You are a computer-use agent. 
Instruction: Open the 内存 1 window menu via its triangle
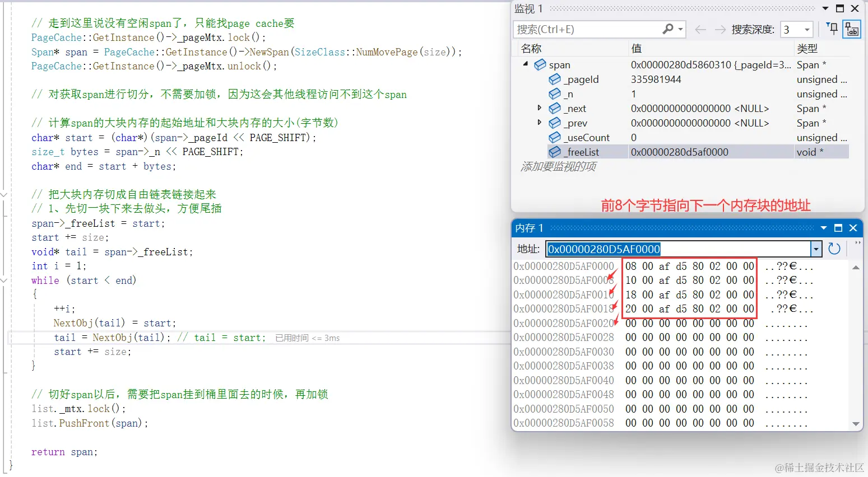pyautogui.click(x=823, y=228)
